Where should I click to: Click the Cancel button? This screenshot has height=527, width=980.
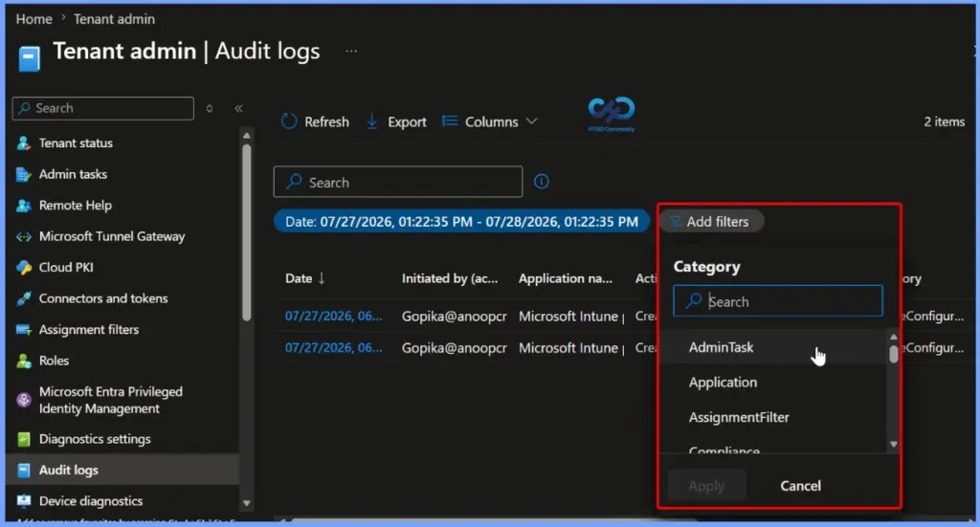coord(801,486)
